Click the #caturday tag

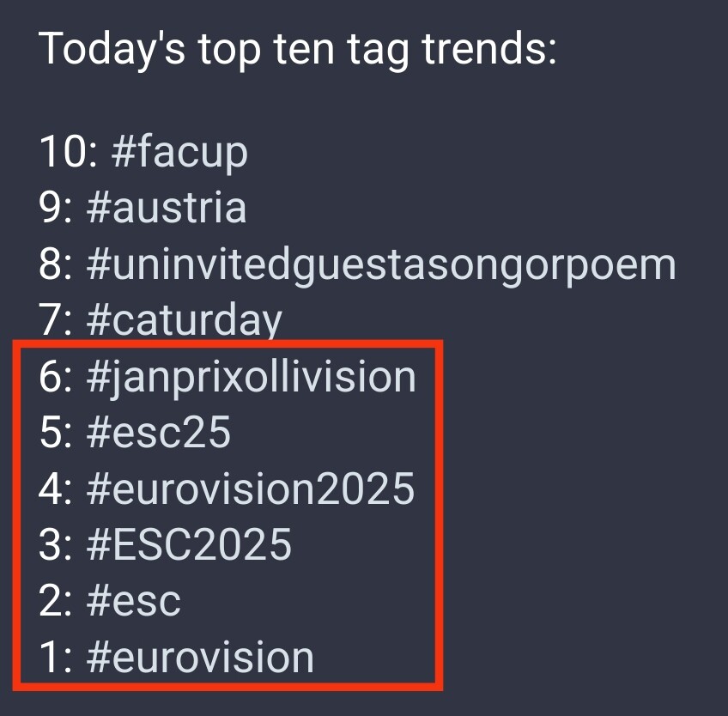(185, 321)
